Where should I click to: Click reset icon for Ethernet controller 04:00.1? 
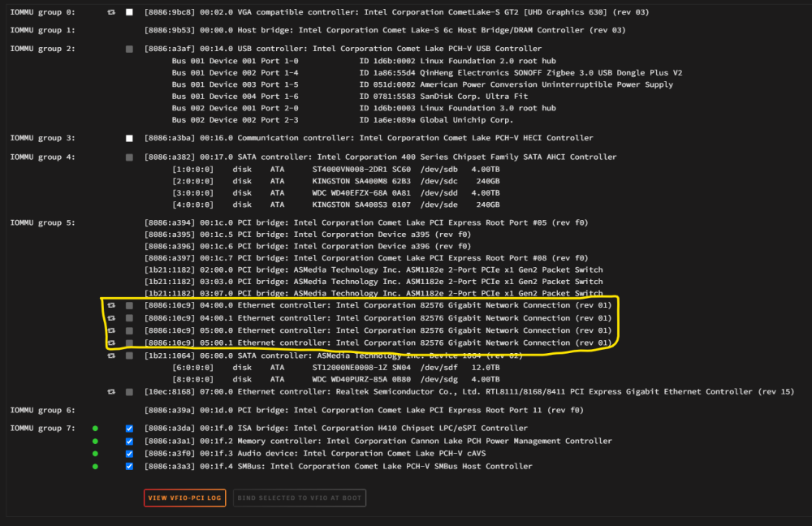[x=111, y=318]
